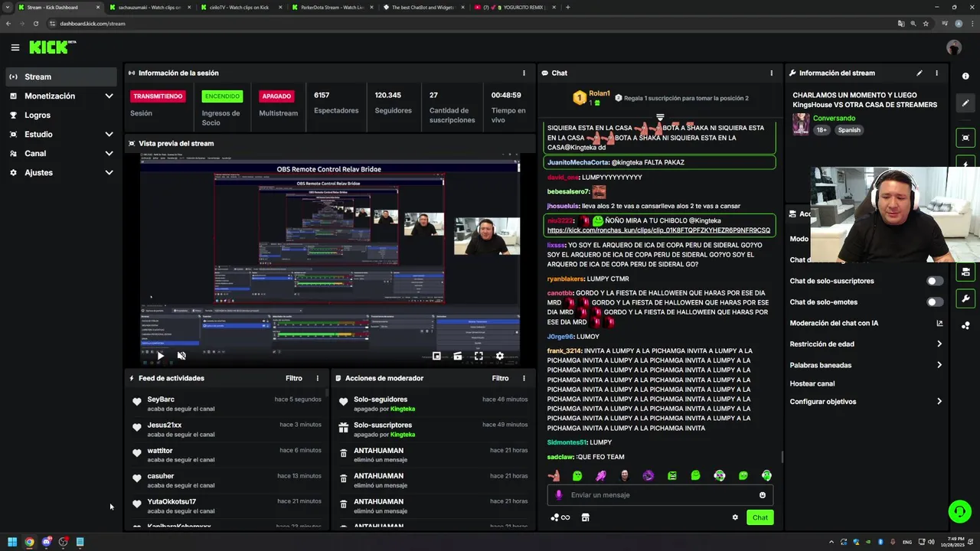Select Logros in left sidebar
980x551 pixels.
[x=61, y=115]
